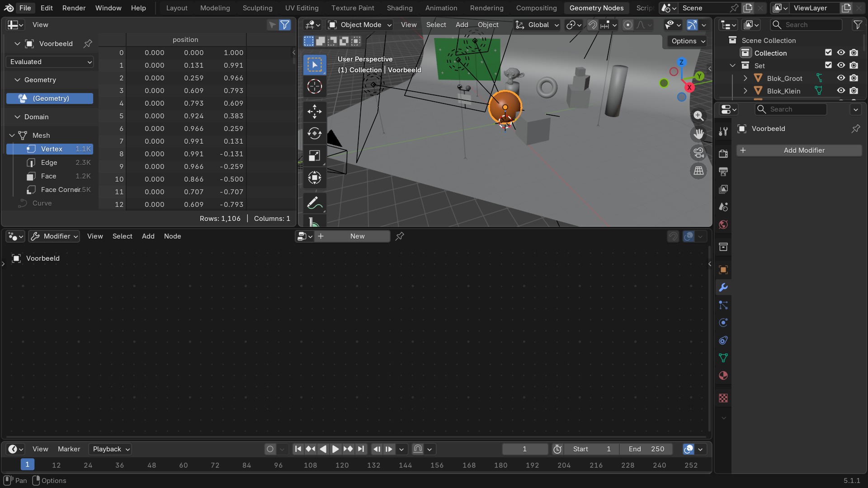Click the zoom magnifier icon in viewport
The height and width of the screenshot is (488, 868).
pyautogui.click(x=698, y=116)
